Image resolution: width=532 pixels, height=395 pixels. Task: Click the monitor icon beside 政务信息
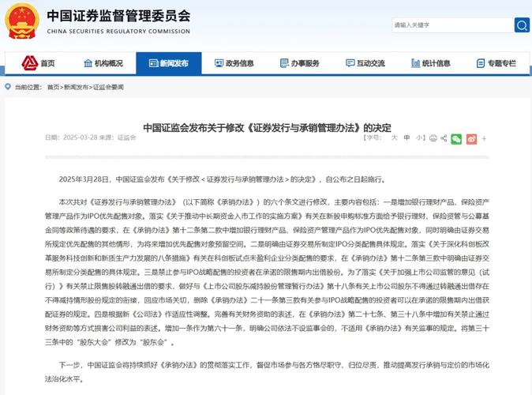[219, 63]
